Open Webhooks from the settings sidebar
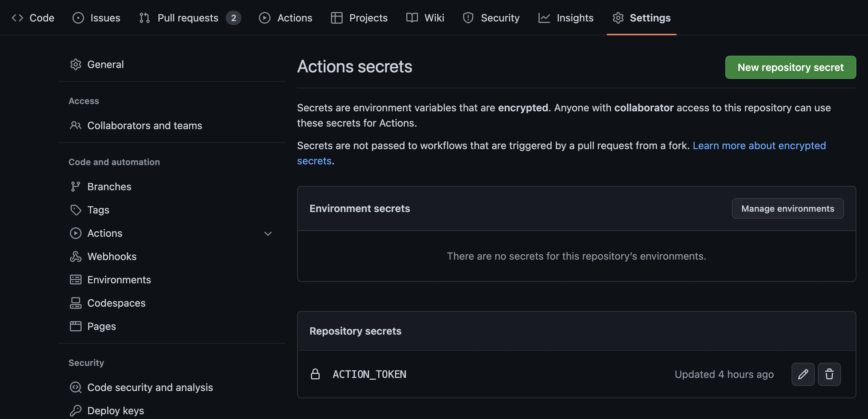Viewport: 868px width, 419px height. [x=112, y=256]
